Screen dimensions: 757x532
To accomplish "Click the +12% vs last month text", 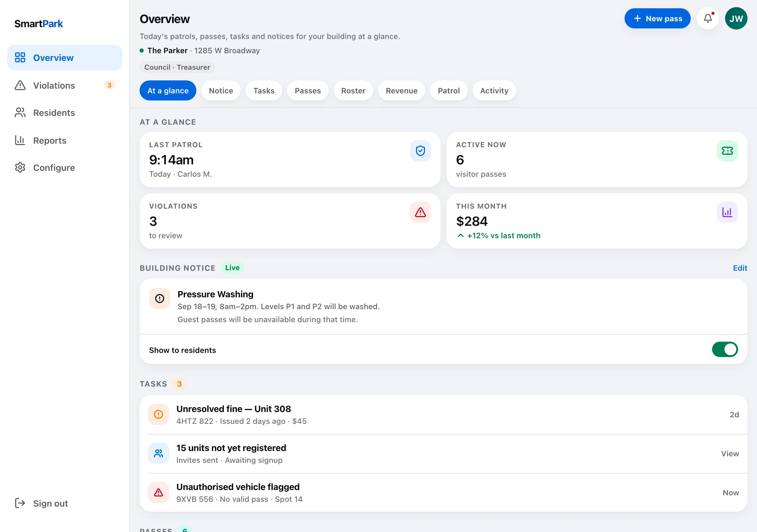I will pyautogui.click(x=504, y=236).
